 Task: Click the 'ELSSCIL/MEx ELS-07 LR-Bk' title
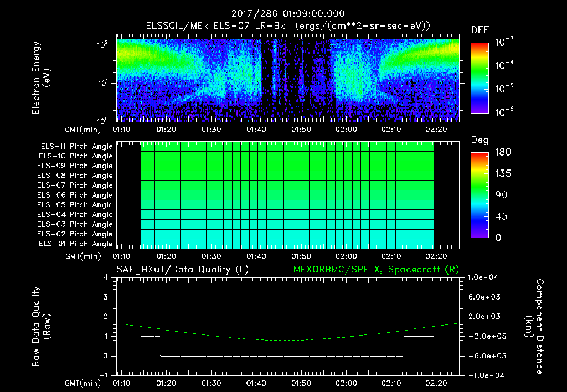click(215, 26)
